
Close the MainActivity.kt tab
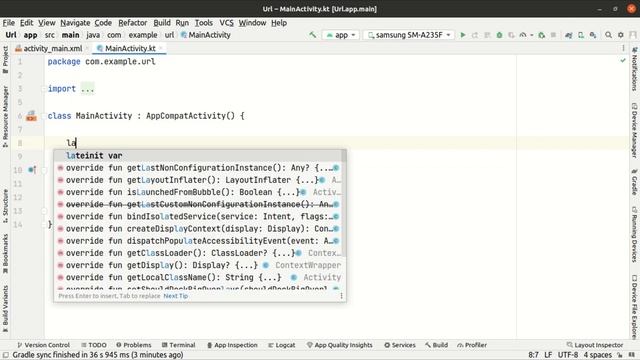point(161,49)
